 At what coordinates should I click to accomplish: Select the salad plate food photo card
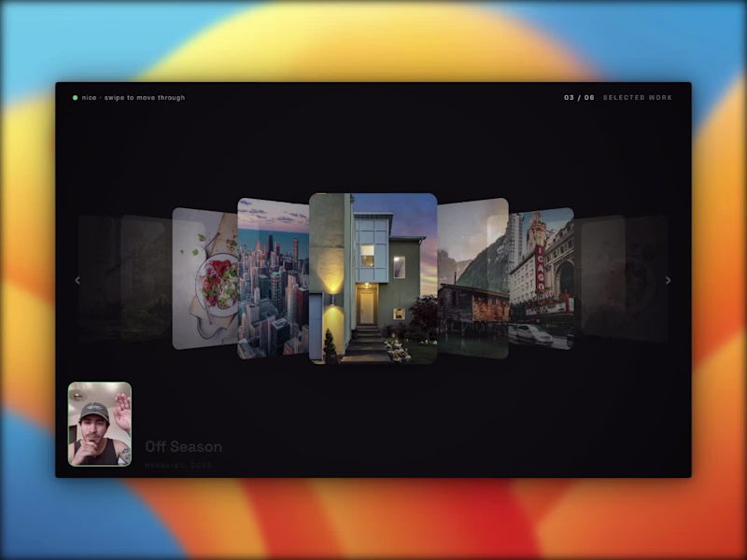[x=204, y=278]
